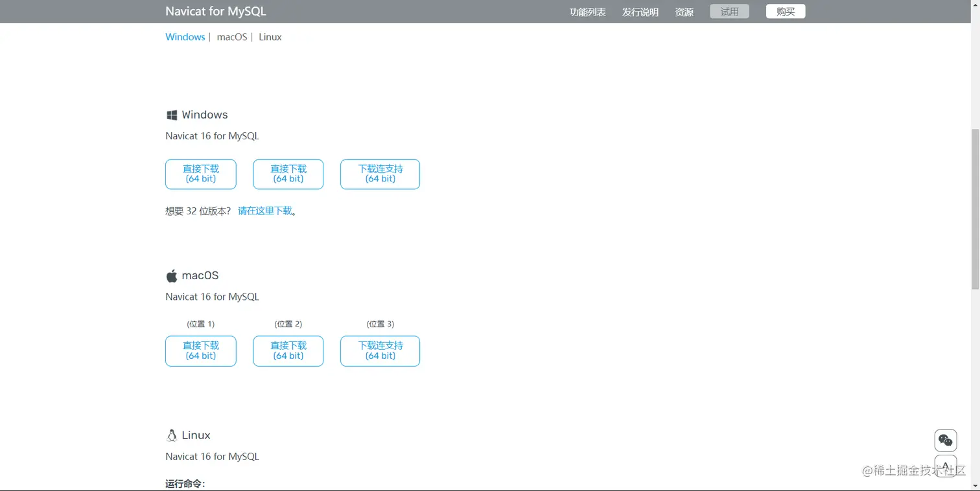This screenshot has width=980, height=491.
Task: Click Navicat 16 for MySQL under Windows
Action: 212,136
